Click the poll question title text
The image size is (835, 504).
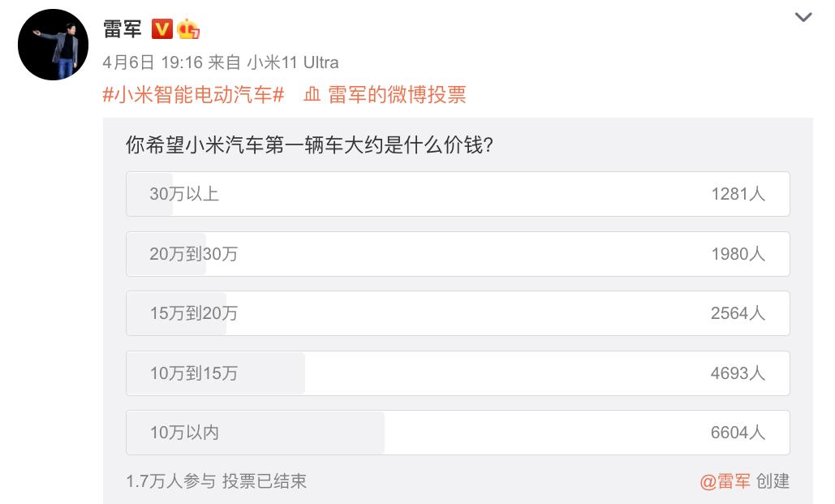tap(310, 145)
